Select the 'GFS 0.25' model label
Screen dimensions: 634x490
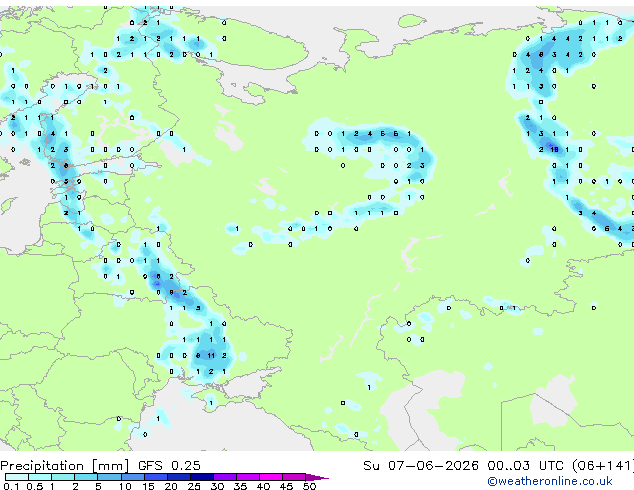(169, 466)
